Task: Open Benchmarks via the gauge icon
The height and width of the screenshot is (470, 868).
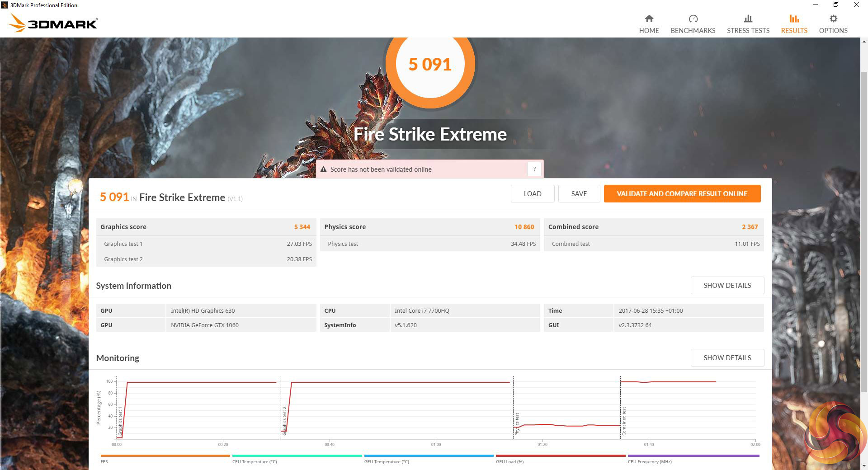Action: click(693, 19)
